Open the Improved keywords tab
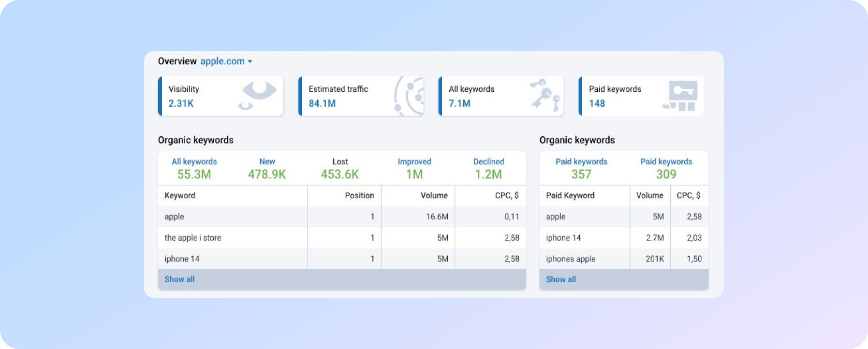This screenshot has width=868, height=349. (x=414, y=168)
